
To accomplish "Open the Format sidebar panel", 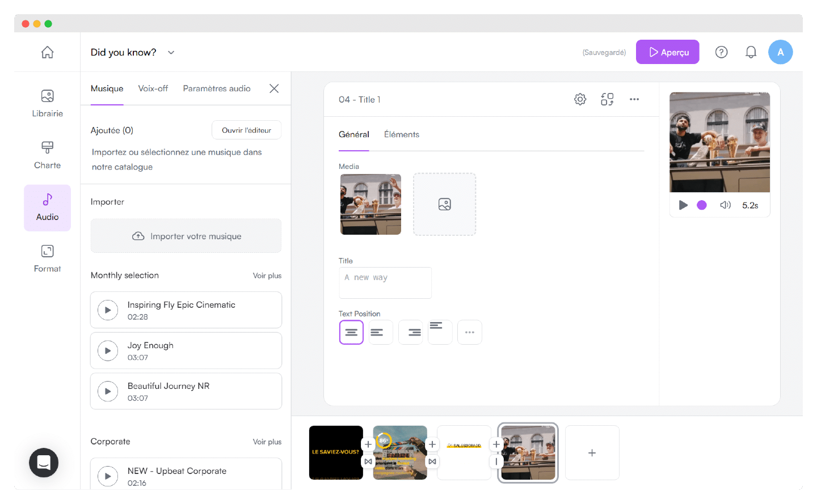I will click(48, 259).
